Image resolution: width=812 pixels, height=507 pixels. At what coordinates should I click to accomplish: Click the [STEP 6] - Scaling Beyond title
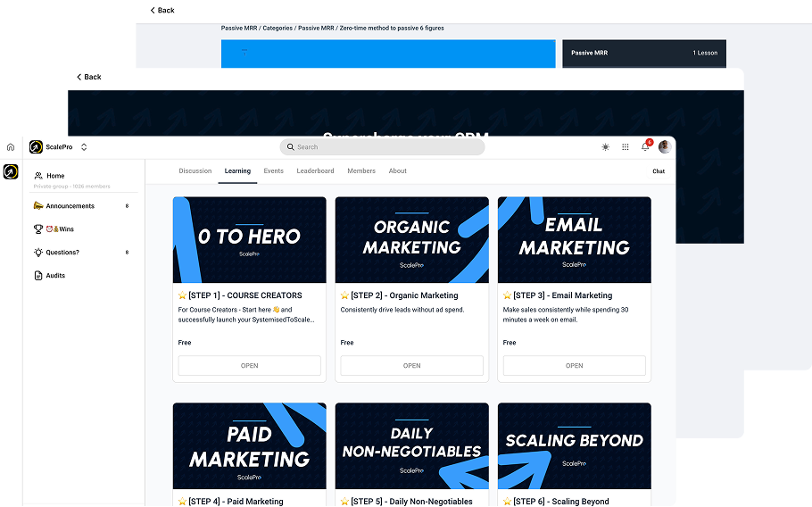click(561, 502)
